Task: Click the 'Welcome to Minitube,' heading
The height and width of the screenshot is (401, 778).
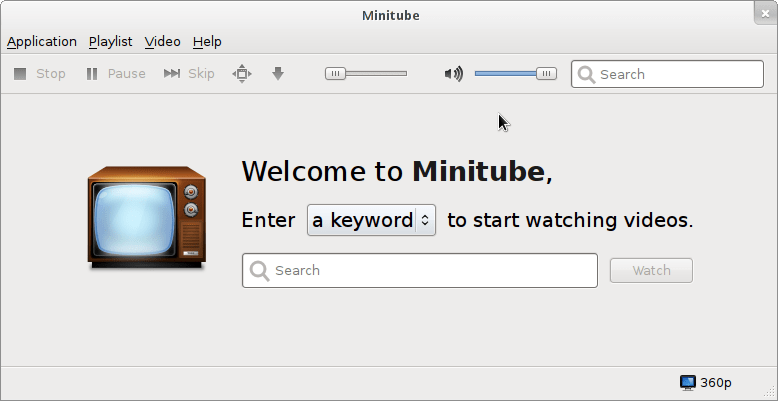Action: (x=397, y=171)
